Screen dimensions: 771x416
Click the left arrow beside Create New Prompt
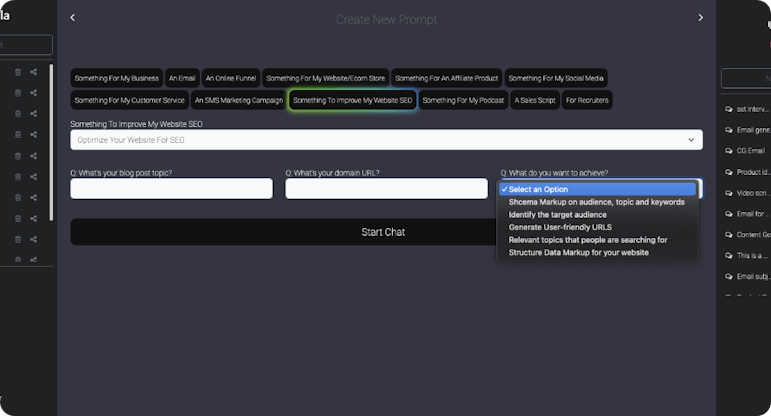point(73,18)
